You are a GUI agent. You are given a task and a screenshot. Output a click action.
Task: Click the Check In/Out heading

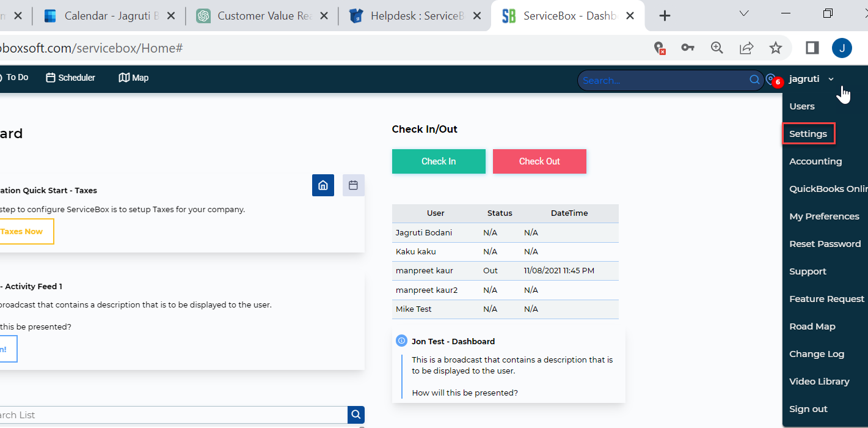coord(425,129)
